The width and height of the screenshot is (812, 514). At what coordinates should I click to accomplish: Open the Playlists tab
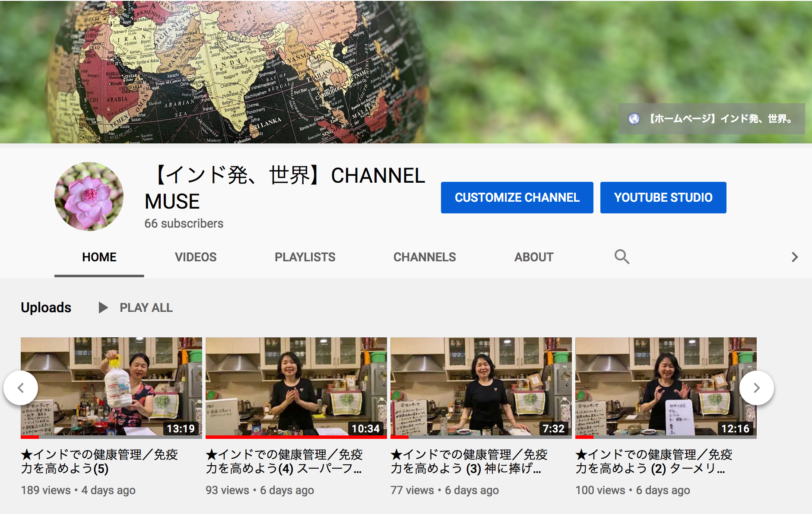(305, 257)
